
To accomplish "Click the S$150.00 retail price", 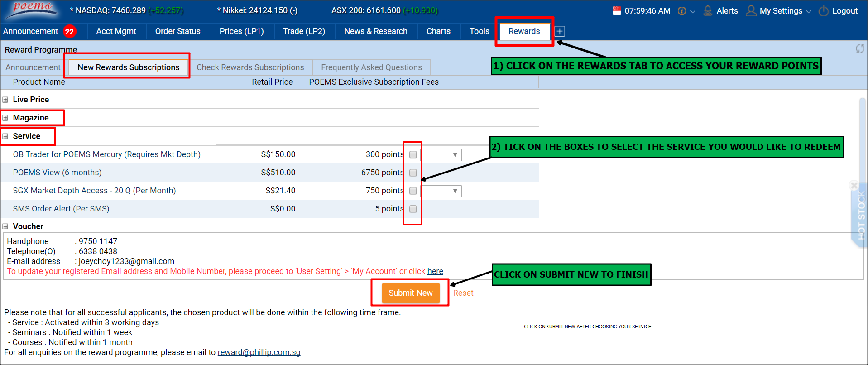I will 278,154.
